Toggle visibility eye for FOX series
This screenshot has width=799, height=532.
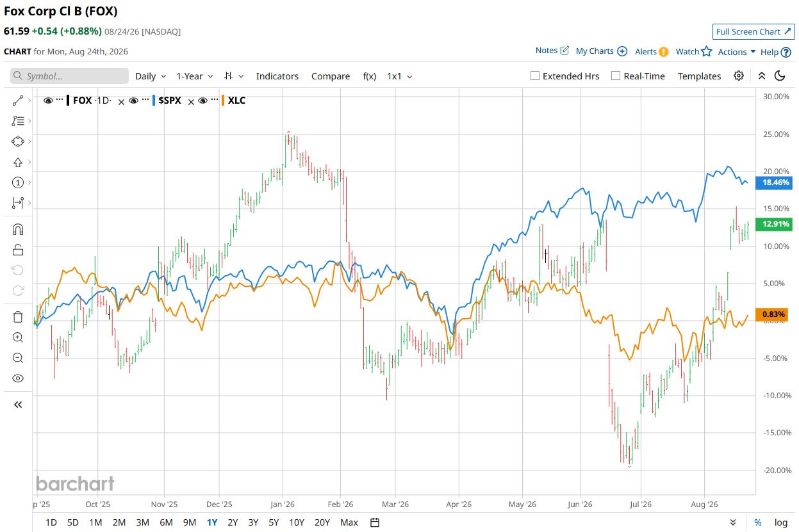point(48,101)
